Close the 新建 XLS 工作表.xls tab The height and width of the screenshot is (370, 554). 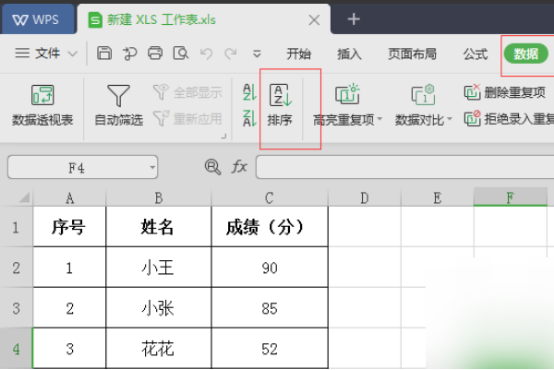(x=314, y=20)
